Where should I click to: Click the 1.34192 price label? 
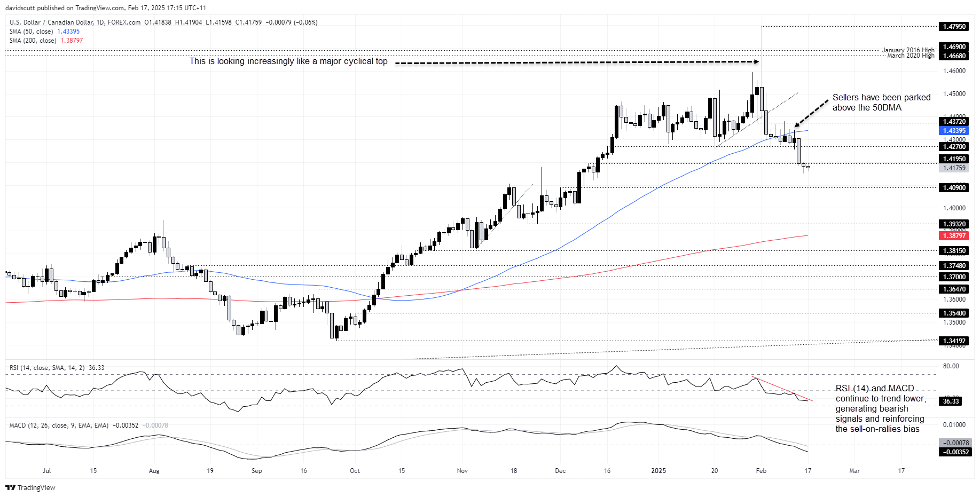(954, 341)
